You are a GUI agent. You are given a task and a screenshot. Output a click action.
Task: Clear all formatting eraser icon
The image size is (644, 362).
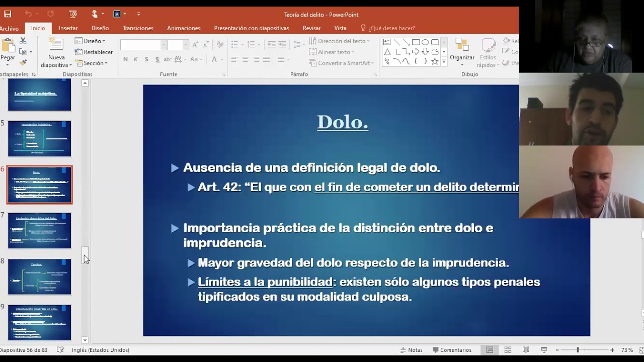pos(220,45)
